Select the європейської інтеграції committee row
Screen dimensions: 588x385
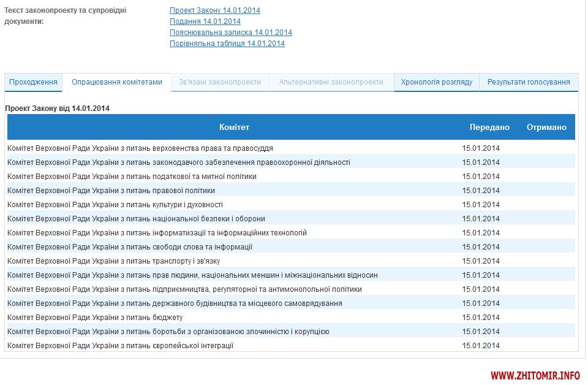pyautogui.click(x=120, y=346)
